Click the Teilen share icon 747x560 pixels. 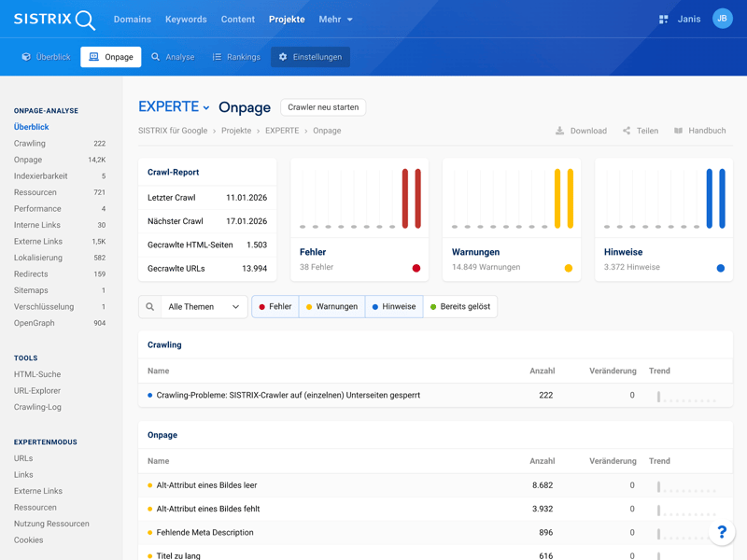pos(627,131)
